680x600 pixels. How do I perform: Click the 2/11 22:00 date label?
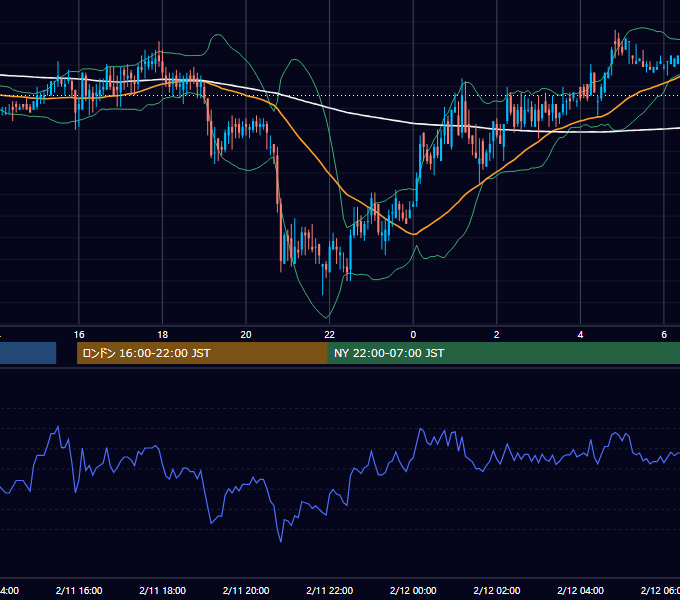[330, 590]
